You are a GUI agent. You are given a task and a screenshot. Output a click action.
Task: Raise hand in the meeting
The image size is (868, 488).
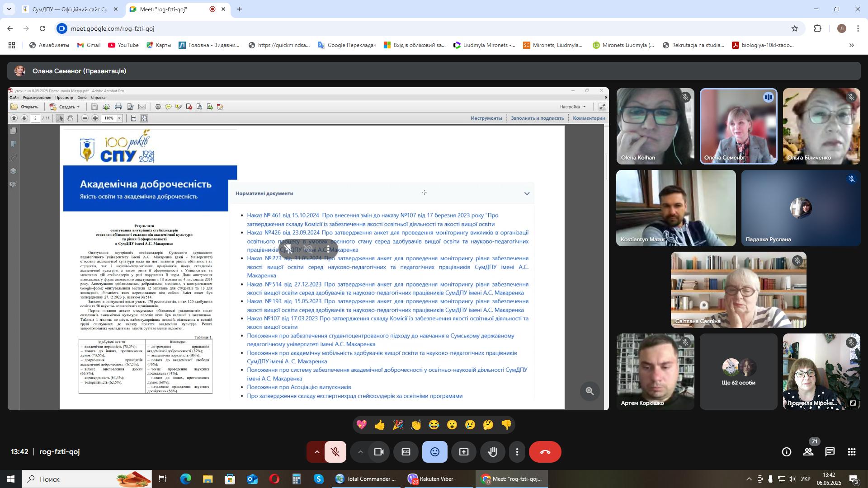pyautogui.click(x=493, y=452)
